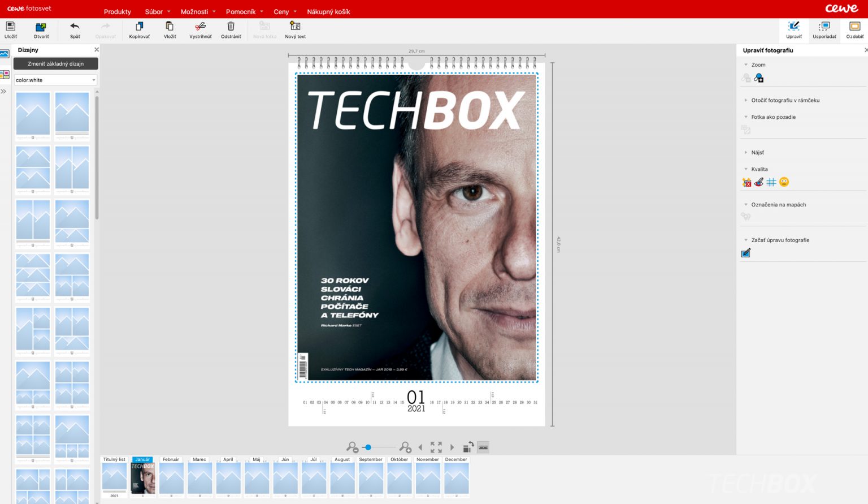Click the red-eye correction icon

tap(759, 182)
